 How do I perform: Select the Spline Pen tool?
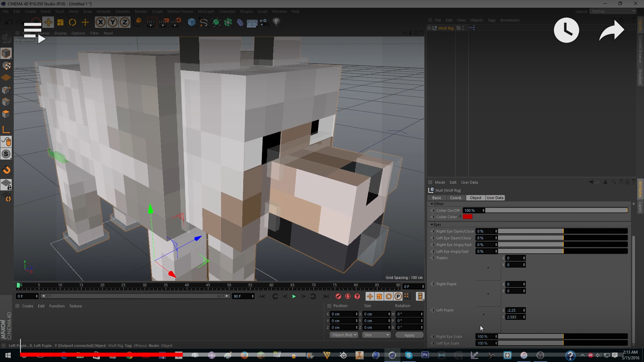(204, 22)
